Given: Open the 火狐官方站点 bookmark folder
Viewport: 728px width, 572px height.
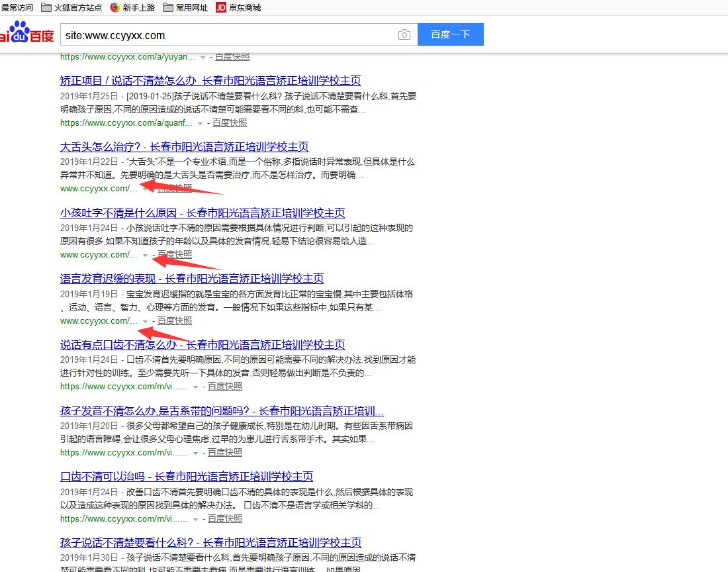Looking at the screenshot, I should pyautogui.click(x=71, y=8).
